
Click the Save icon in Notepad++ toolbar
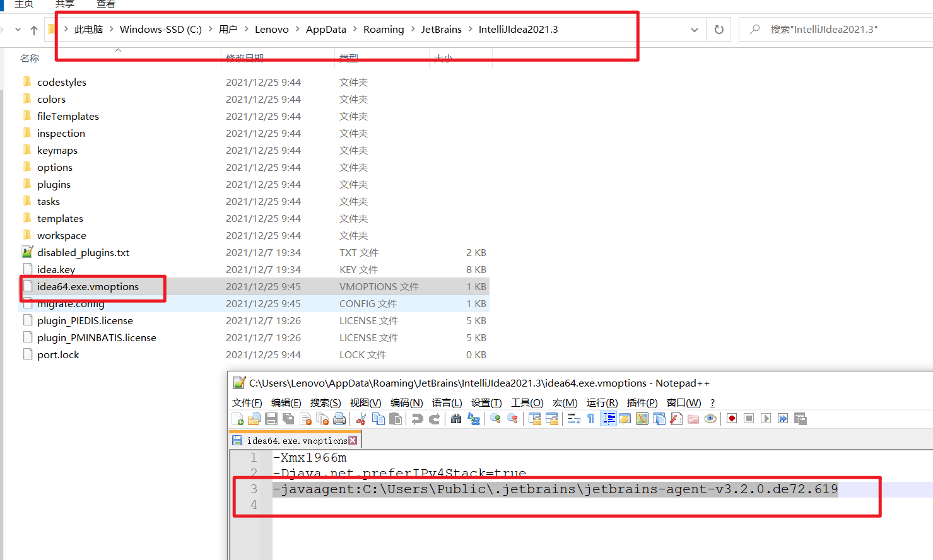pos(271,419)
